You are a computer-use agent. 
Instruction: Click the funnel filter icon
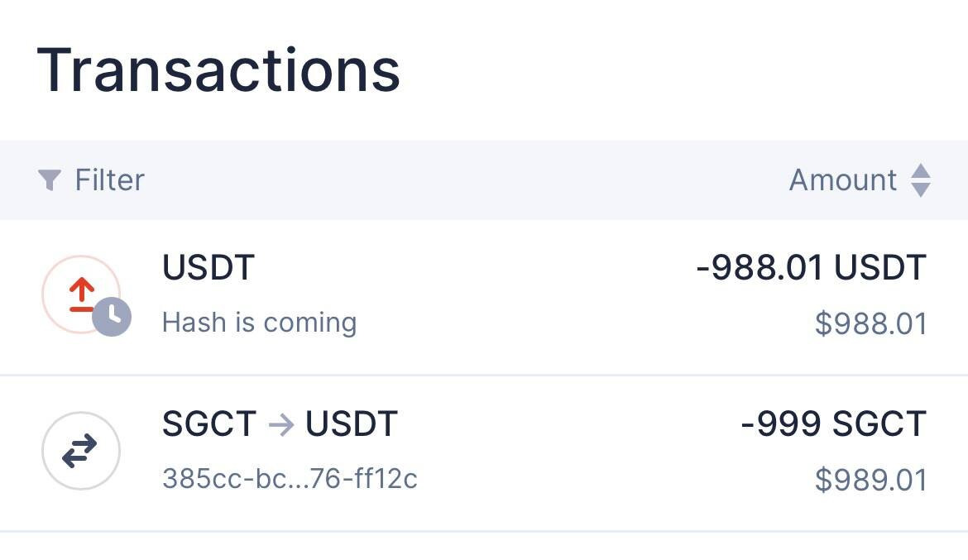click(50, 179)
